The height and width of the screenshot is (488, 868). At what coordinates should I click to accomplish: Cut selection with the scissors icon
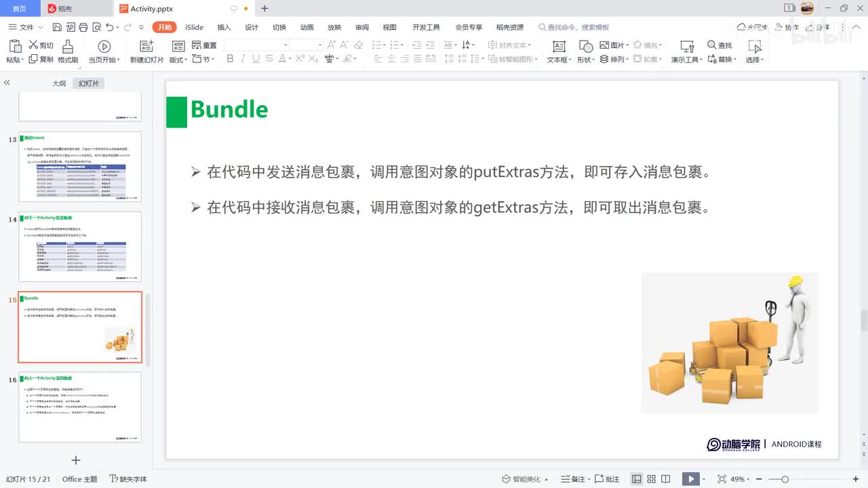[33, 45]
